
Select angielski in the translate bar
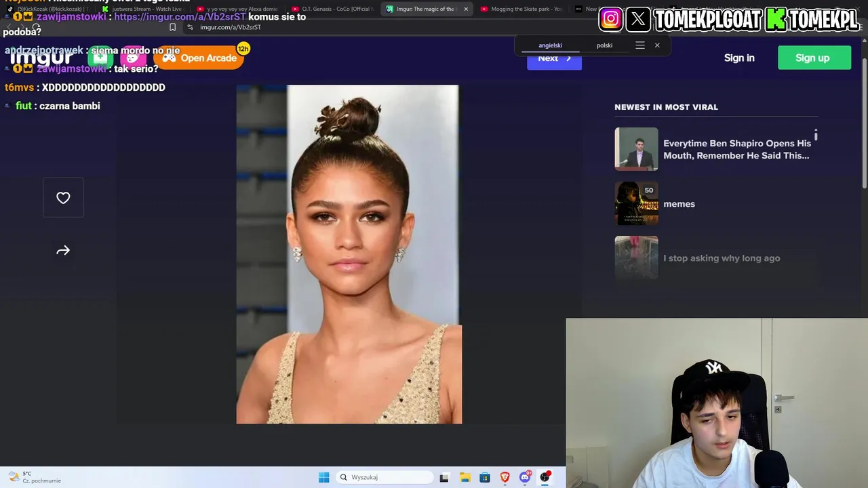tap(550, 45)
